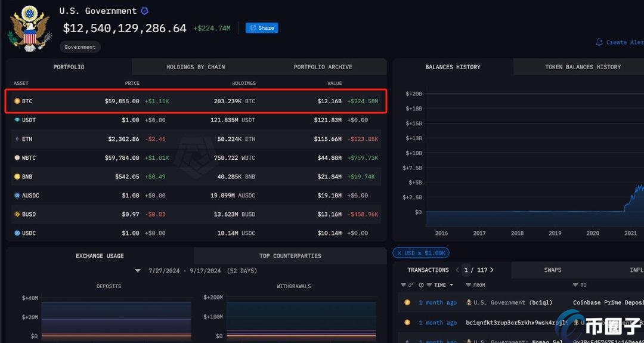644x343 pixels.
Task: Click the BTC coin icon in portfolio
Action: (x=17, y=101)
